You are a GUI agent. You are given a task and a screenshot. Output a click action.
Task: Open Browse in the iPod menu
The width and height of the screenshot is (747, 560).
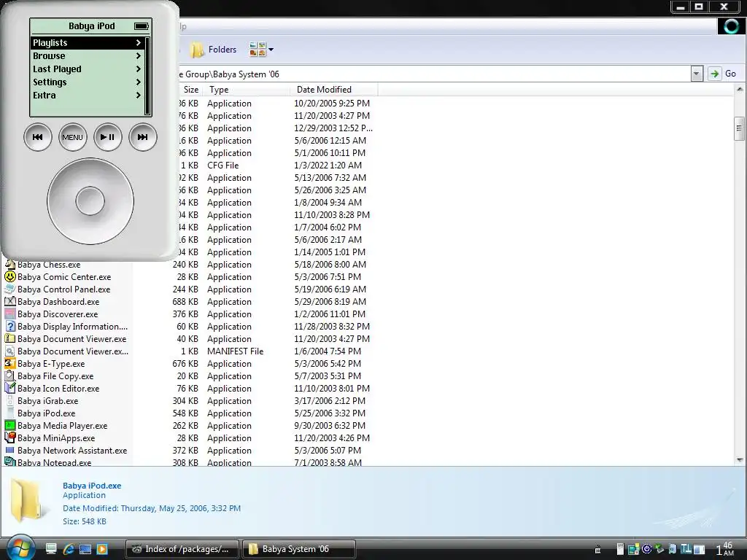pos(88,55)
